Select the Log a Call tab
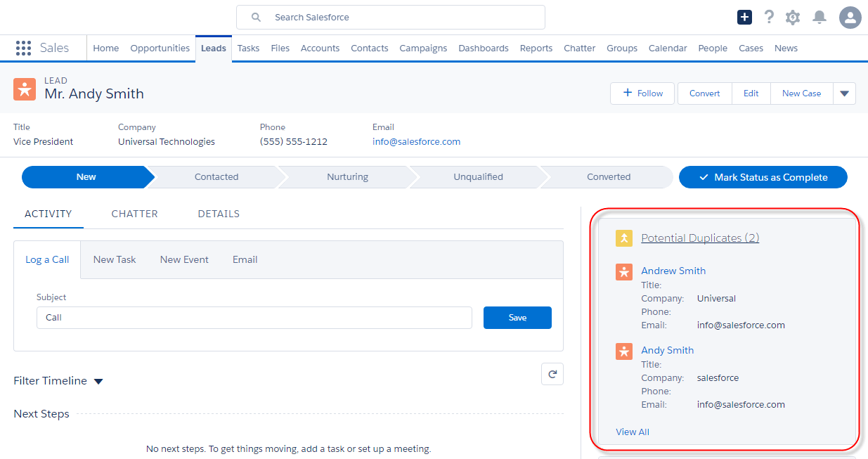Image resolution: width=868 pixels, height=459 pixels. [47, 259]
